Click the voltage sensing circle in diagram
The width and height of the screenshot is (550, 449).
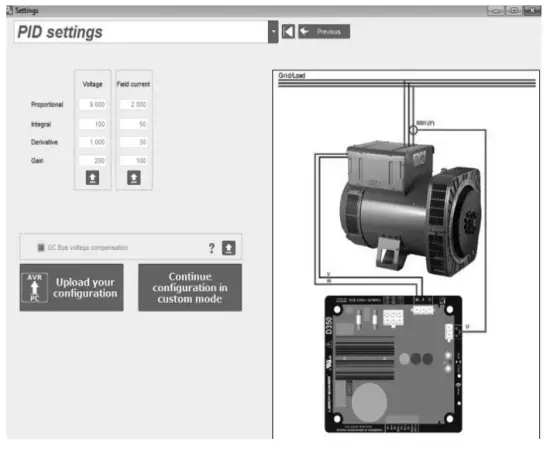click(413, 130)
